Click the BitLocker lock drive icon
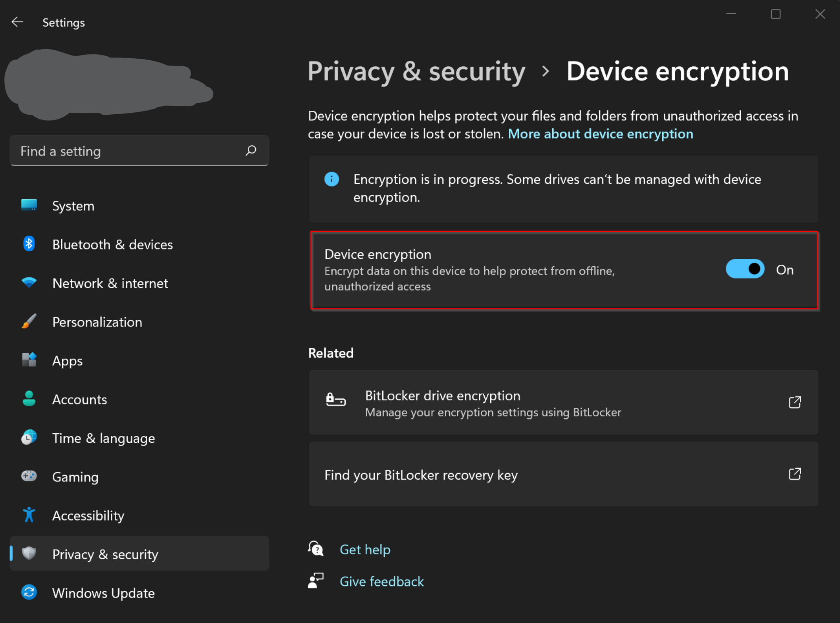Viewport: 840px width, 623px height. click(x=336, y=400)
